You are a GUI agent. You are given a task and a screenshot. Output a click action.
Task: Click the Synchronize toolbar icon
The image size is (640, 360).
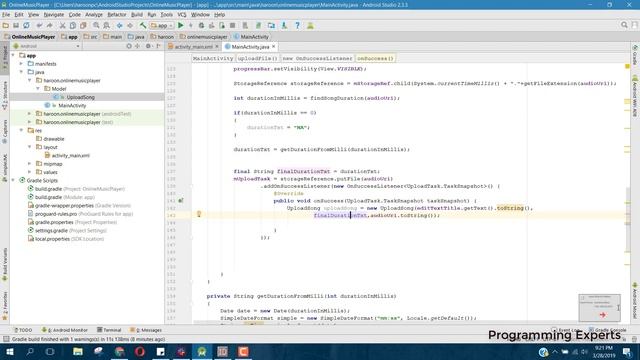(27, 25)
